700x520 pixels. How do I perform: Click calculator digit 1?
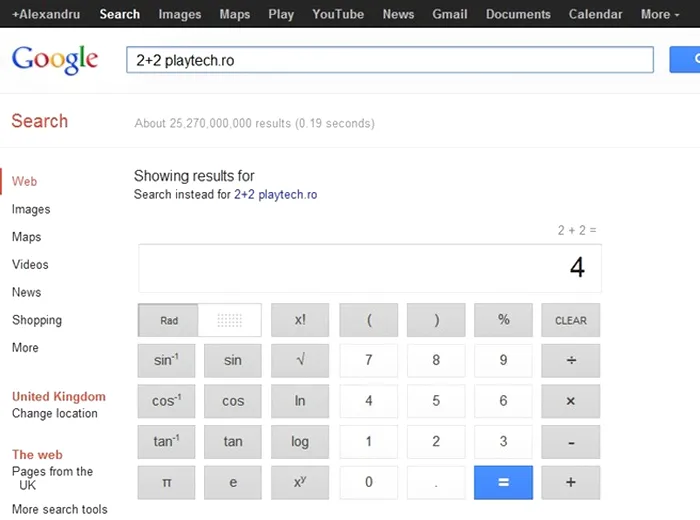[369, 441]
